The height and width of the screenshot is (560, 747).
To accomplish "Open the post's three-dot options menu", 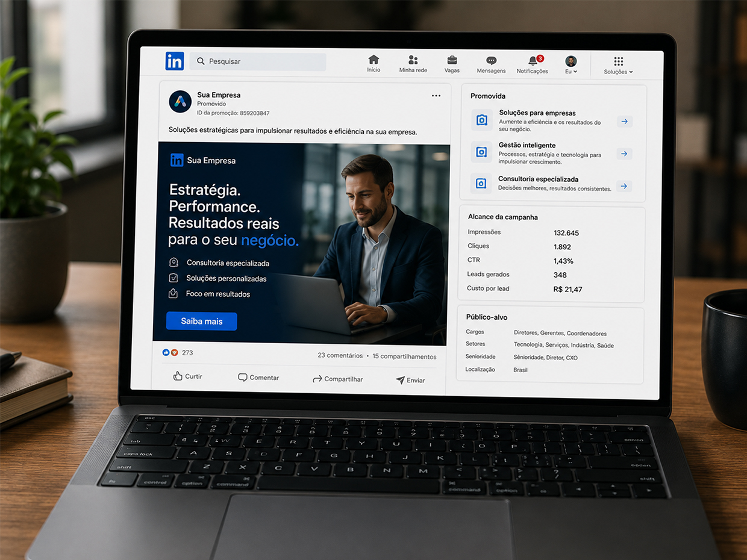I will (x=436, y=96).
